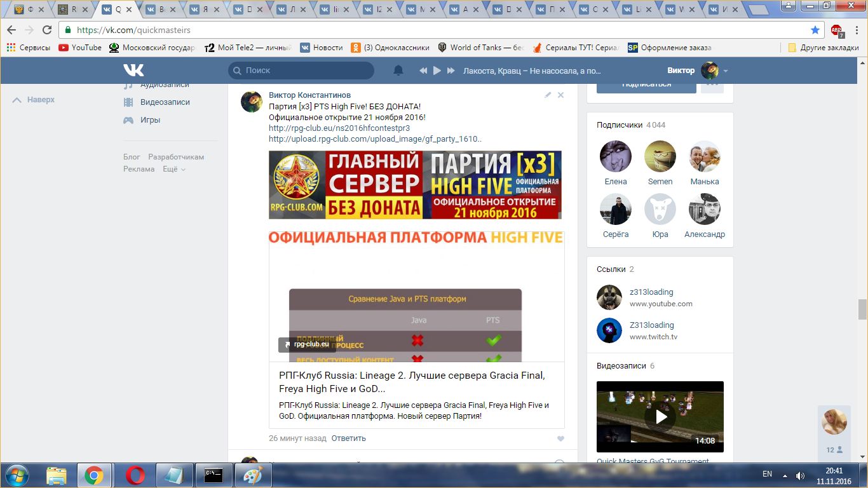The height and width of the screenshot is (488, 868).
Task: Open the РПГ-Клуб Russia link preview title
Action: tap(412, 382)
